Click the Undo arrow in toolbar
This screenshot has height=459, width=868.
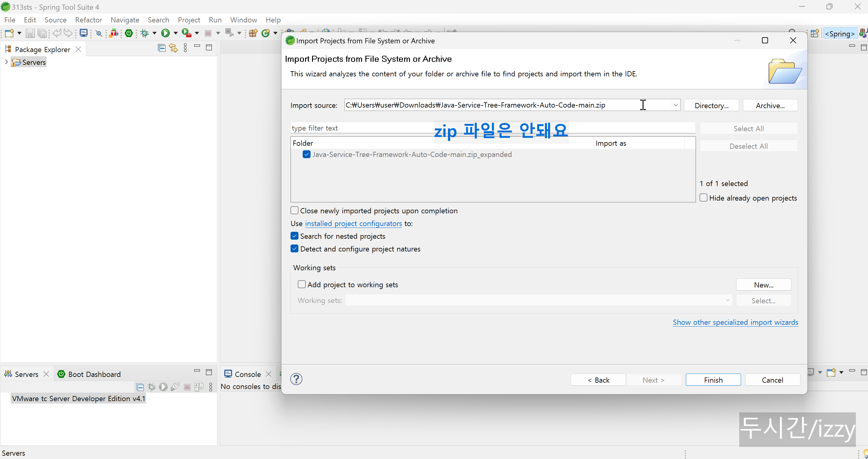click(57, 33)
